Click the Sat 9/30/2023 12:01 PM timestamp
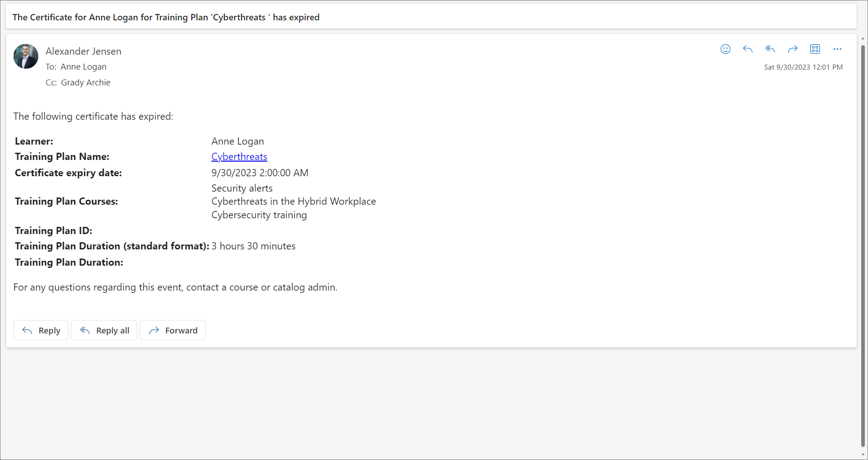 803,67
